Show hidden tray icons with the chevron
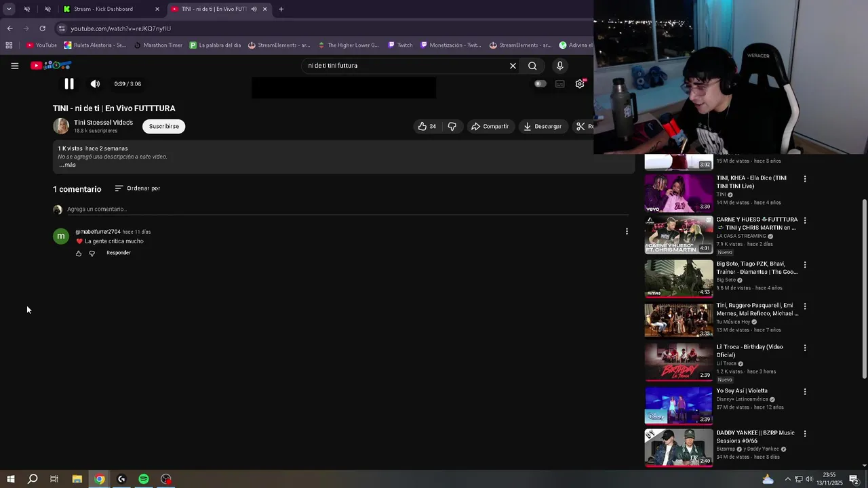868x488 pixels. (x=787, y=479)
